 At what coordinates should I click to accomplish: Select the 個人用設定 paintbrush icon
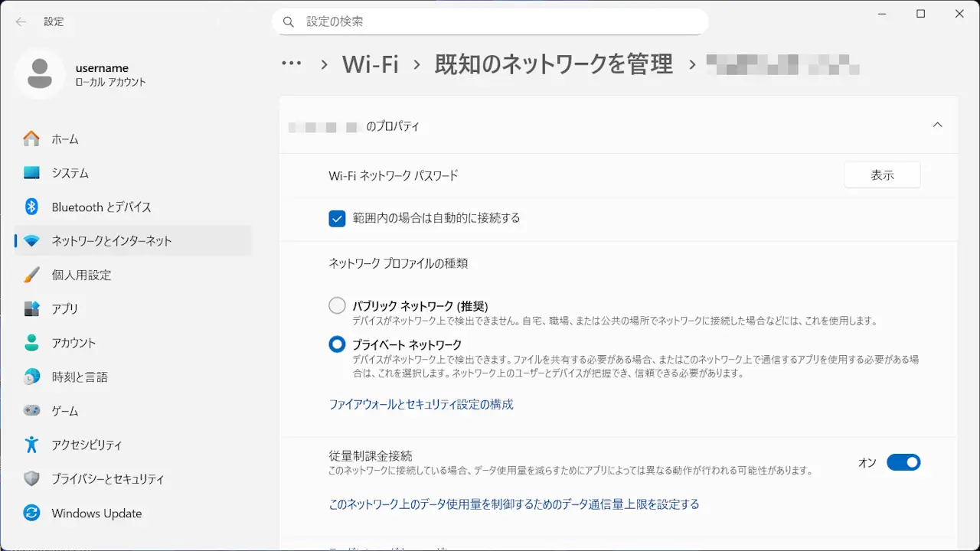(31, 275)
